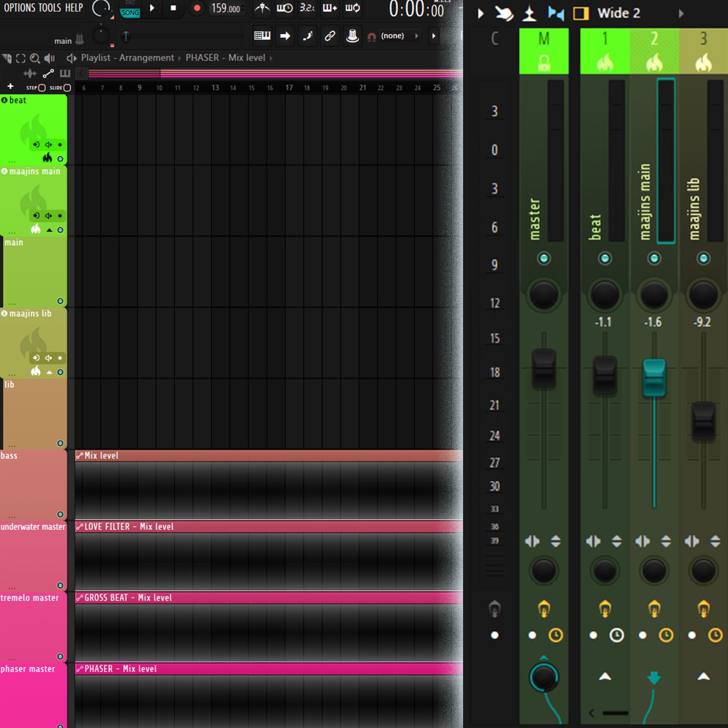Mute the beat mixer track green light
Image resolution: width=728 pixels, height=728 pixels.
point(605,258)
